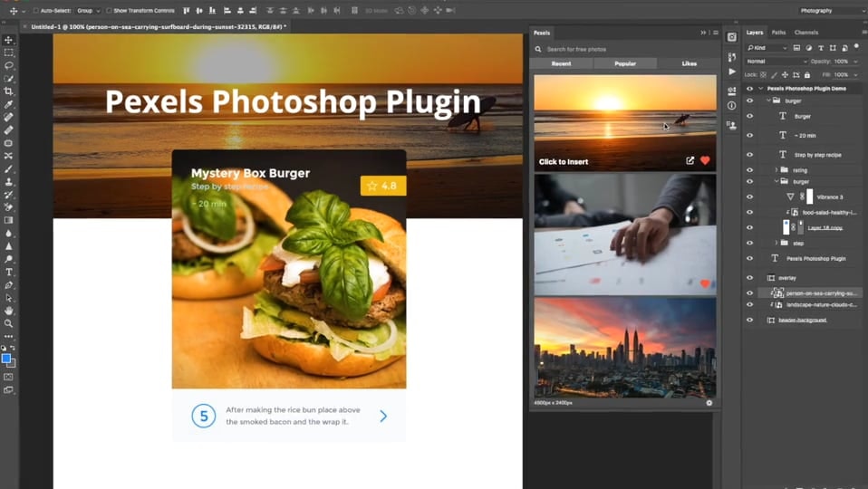This screenshot has height=489, width=868.
Task: Open the Pexels panel menu icon
Action: click(x=715, y=33)
